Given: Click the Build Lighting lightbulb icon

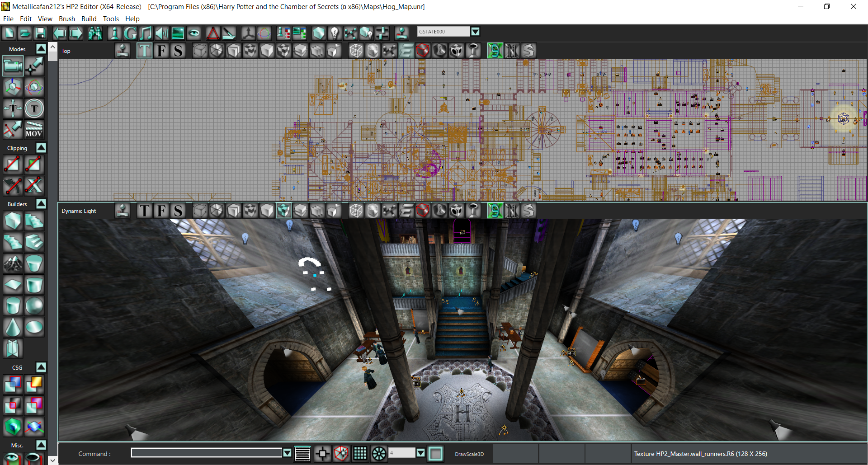Looking at the screenshot, I should [335, 33].
